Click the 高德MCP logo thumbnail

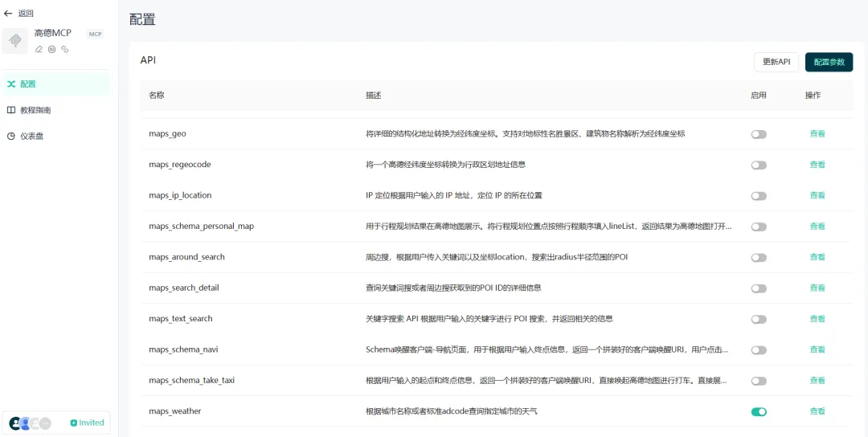[x=15, y=41]
